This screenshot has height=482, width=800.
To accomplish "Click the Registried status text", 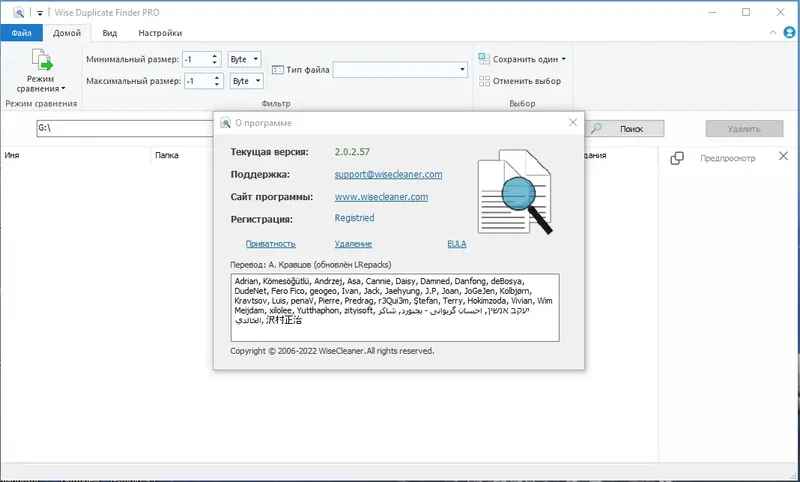I will pos(354,218).
